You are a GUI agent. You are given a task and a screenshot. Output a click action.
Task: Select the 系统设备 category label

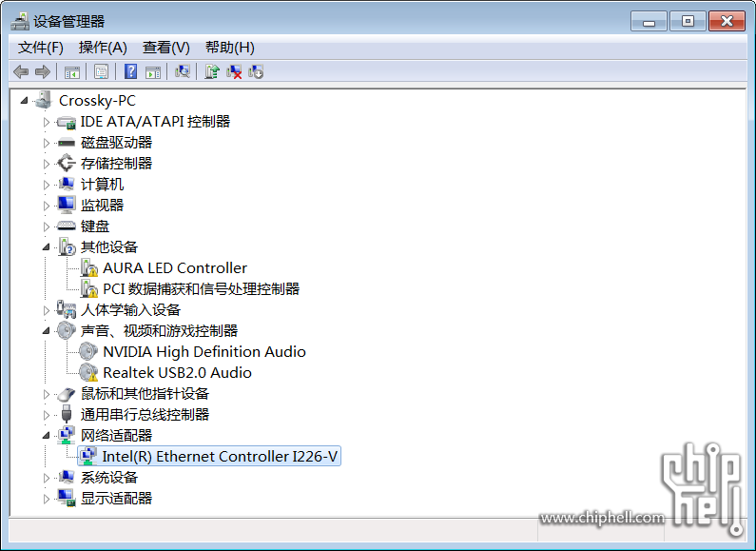[109, 477]
